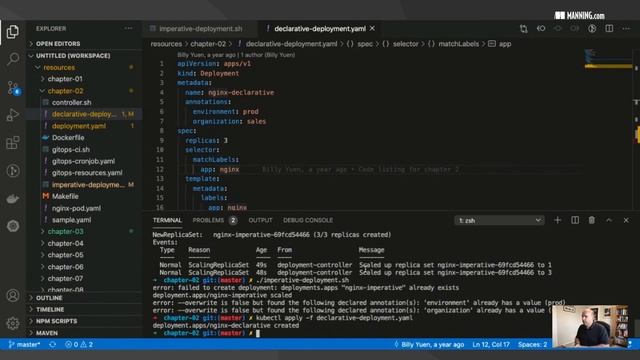The width and height of the screenshot is (640, 360).
Task: Switch to the Problems panel tab
Action: (x=214, y=220)
